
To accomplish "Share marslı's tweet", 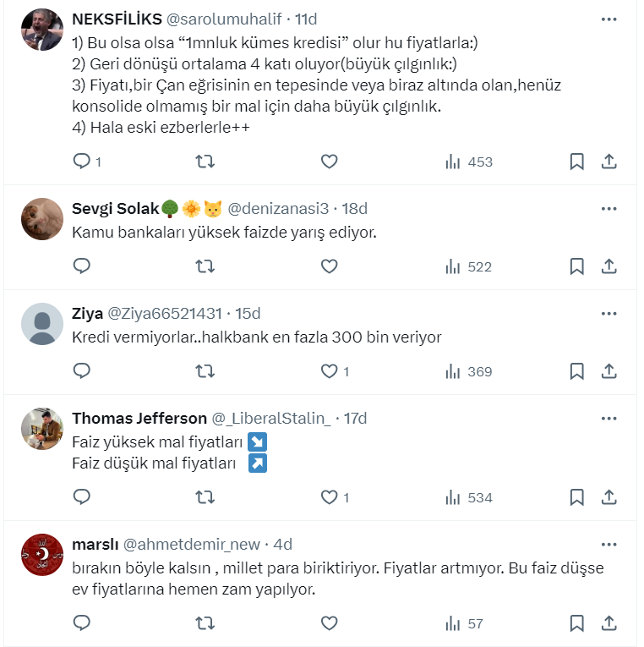I will (x=609, y=623).
